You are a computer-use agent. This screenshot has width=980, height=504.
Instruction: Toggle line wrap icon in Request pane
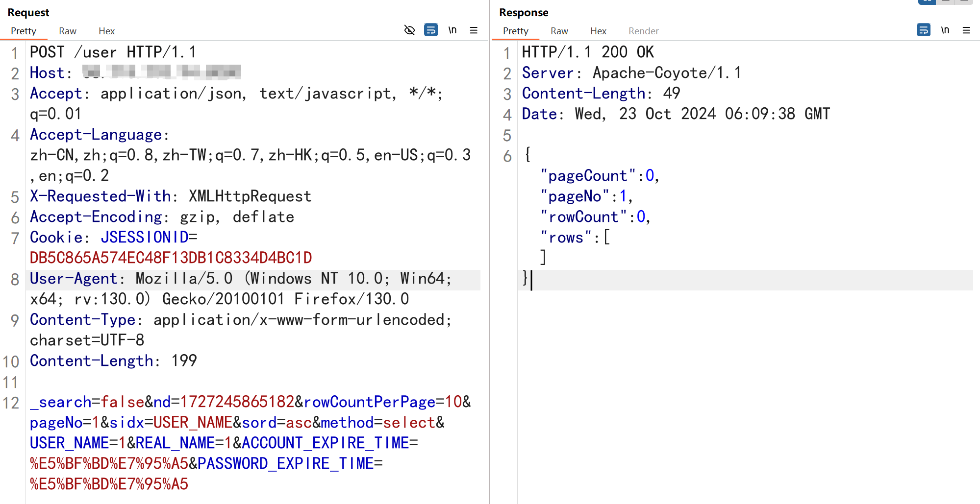(431, 30)
